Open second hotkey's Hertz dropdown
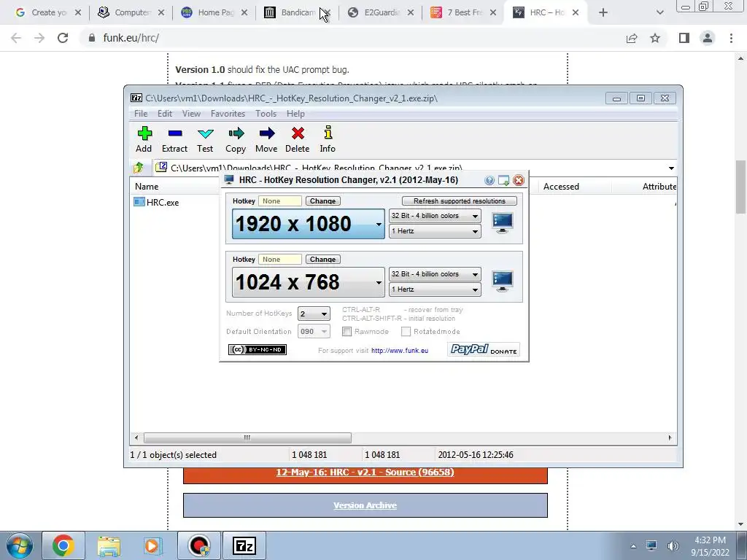 coord(435,289)
